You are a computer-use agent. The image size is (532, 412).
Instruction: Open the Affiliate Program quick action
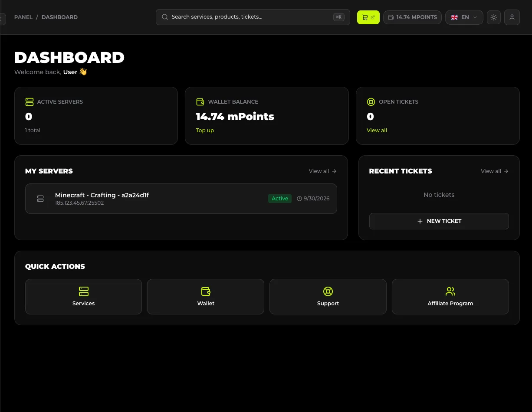pyautogui.click(x=450, y=297)
